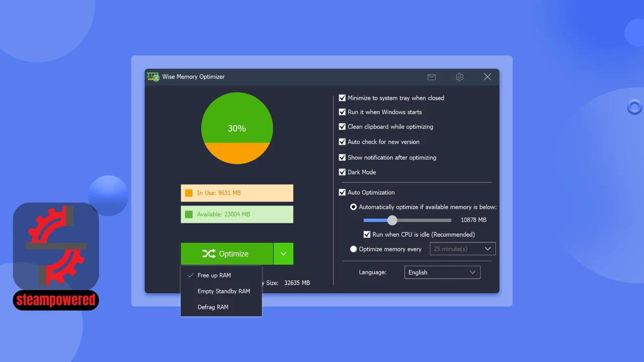Viewport: 644px width, 362px height.
Task: Select automatically optimize if memory below radio
Action: [x=354, y=207]
